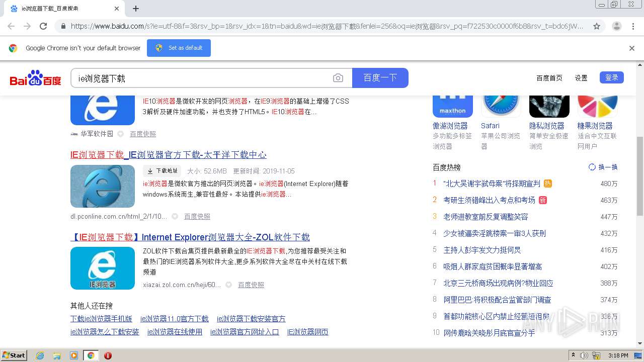Open the 隐私浏览器 icon
644x362 pixels.
click(x=549, y=106)
